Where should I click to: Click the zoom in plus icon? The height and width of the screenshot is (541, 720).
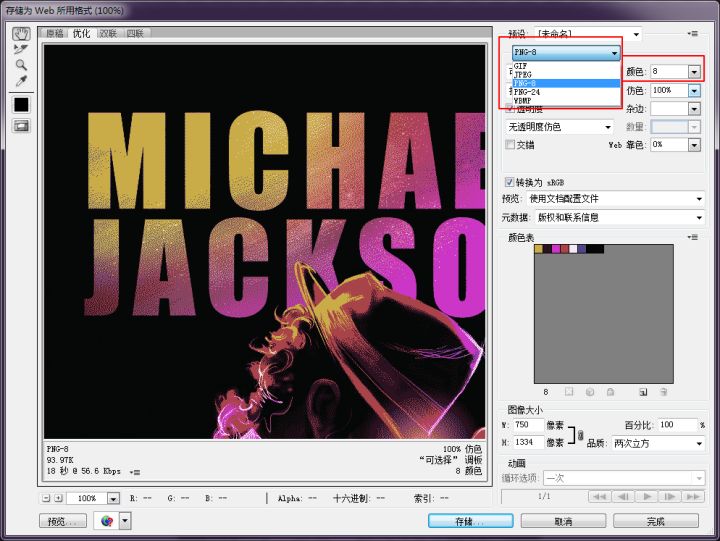(x=58, y=498)
